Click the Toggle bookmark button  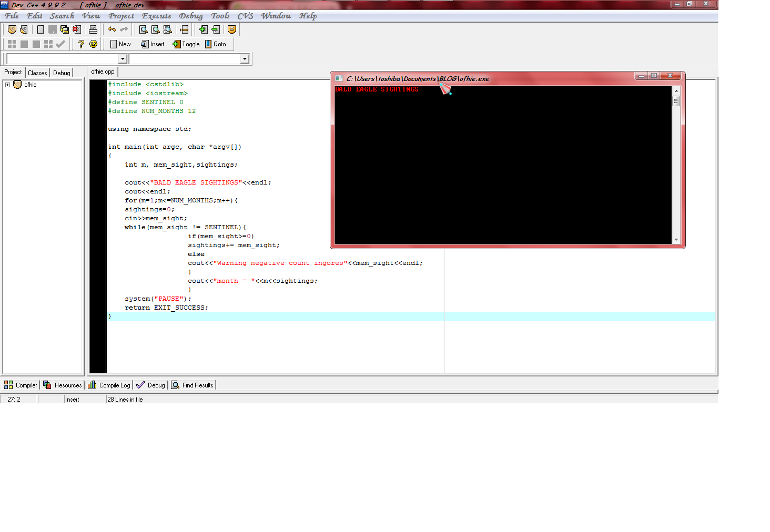(186, 44)
